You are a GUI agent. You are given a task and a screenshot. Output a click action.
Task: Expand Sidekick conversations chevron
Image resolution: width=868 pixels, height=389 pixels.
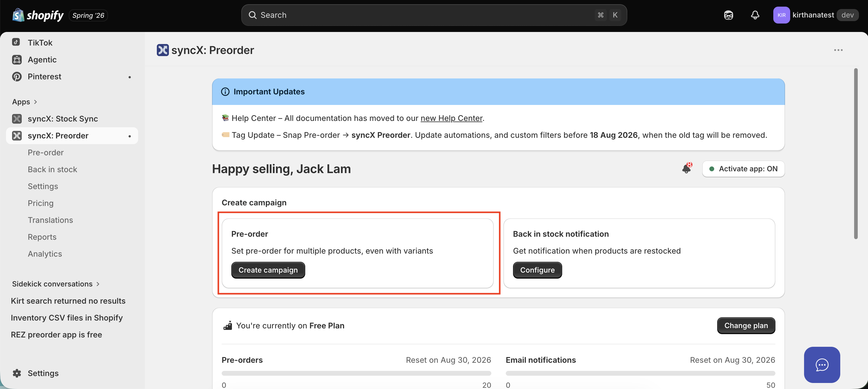coord(98,284)
